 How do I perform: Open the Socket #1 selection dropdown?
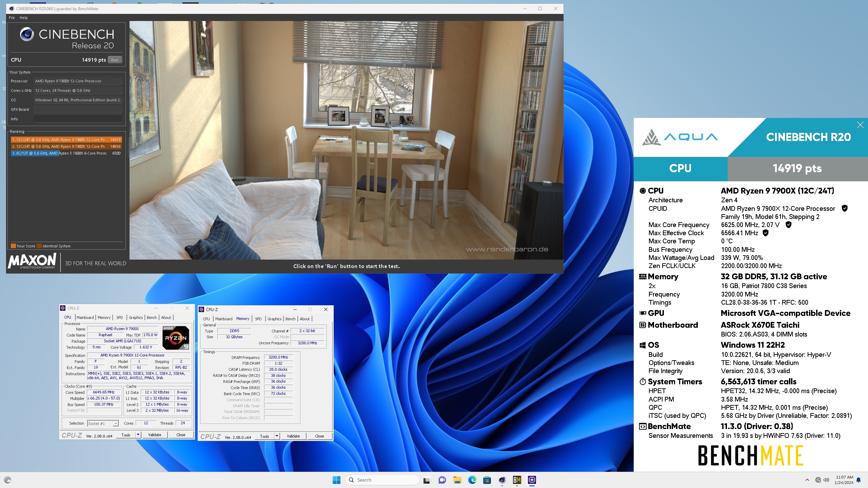click(103, 423)
